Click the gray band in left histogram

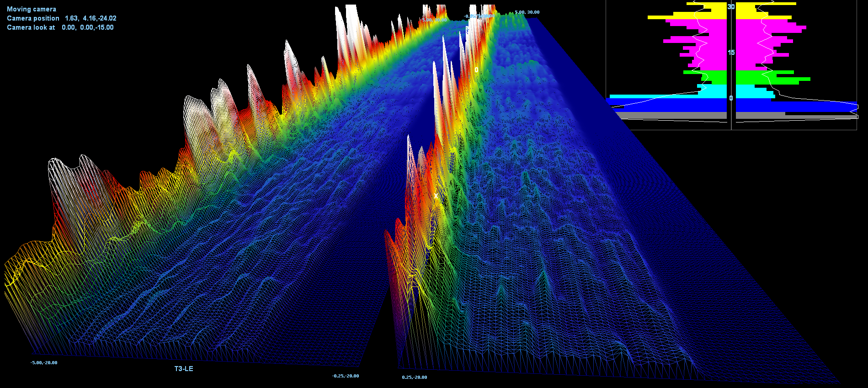pos(676,116)
